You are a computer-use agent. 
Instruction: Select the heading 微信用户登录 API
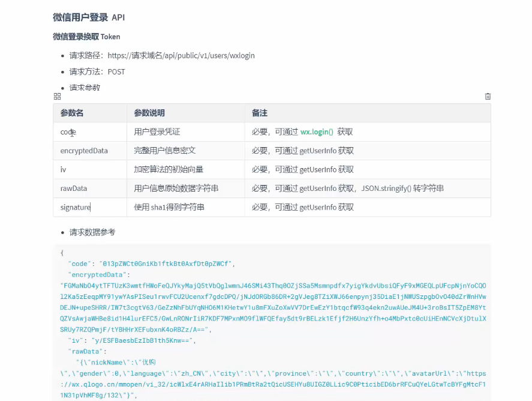89,17
